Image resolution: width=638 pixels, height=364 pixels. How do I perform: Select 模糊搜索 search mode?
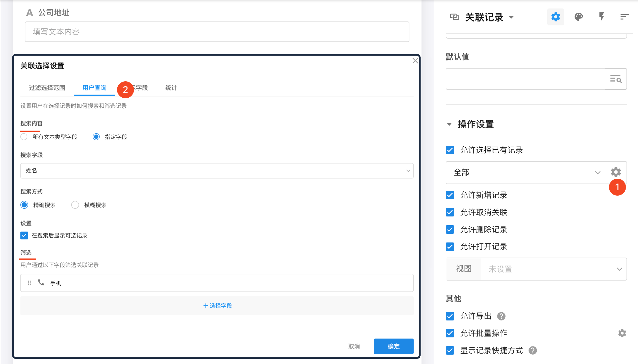tap(75, 205)
